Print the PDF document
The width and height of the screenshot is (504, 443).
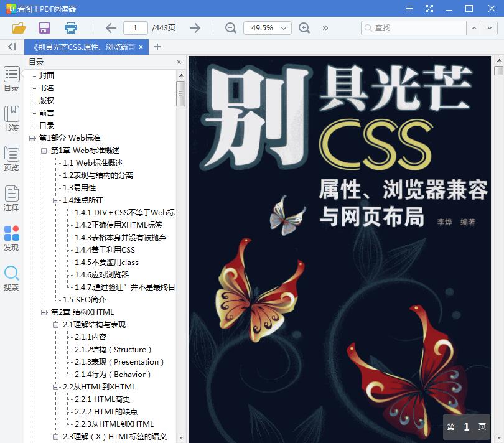point(71,28)
